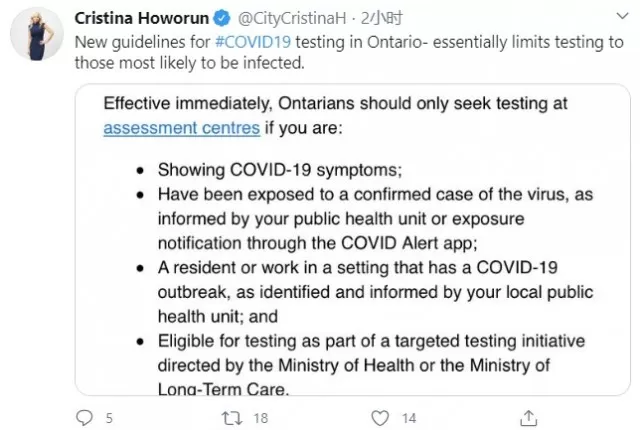The height and width of the screenshot is (430, 640).
Task: Open the embedded guidelines image card
Action: tap(353, 239)
